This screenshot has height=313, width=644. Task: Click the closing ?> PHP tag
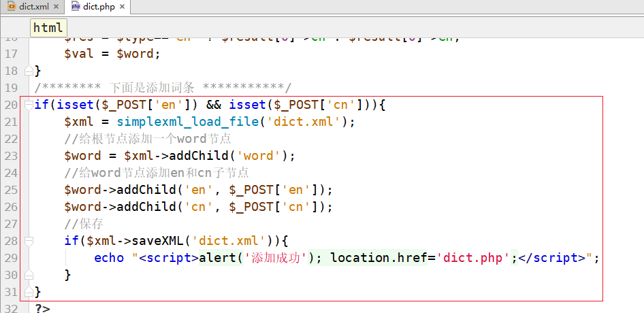point(42,308)
